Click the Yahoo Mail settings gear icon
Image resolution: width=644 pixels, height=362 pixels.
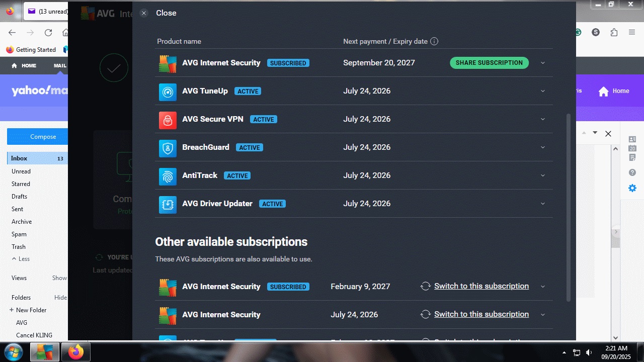pos(632,188)
